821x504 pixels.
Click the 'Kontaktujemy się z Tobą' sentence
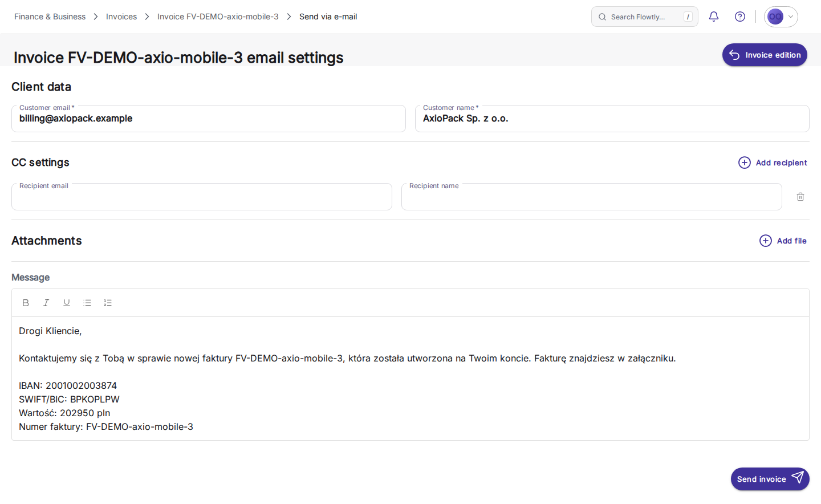click(x=347, y=358)
